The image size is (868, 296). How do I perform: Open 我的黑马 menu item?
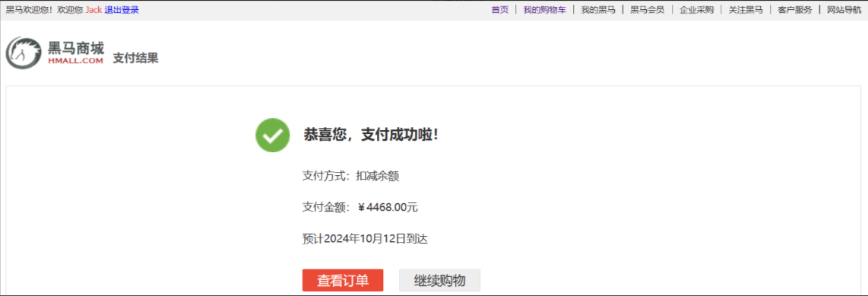(x=598, y=10)
